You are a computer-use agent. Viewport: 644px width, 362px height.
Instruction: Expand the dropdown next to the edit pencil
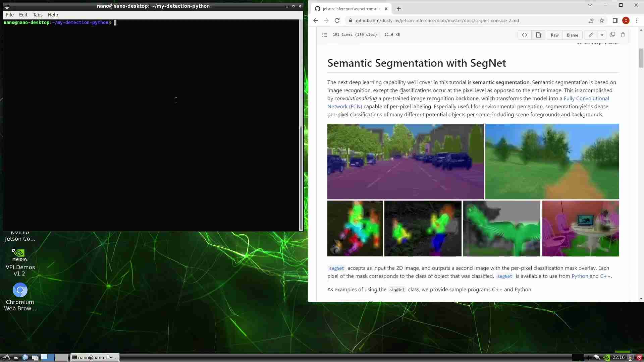[x=602, y=35]
